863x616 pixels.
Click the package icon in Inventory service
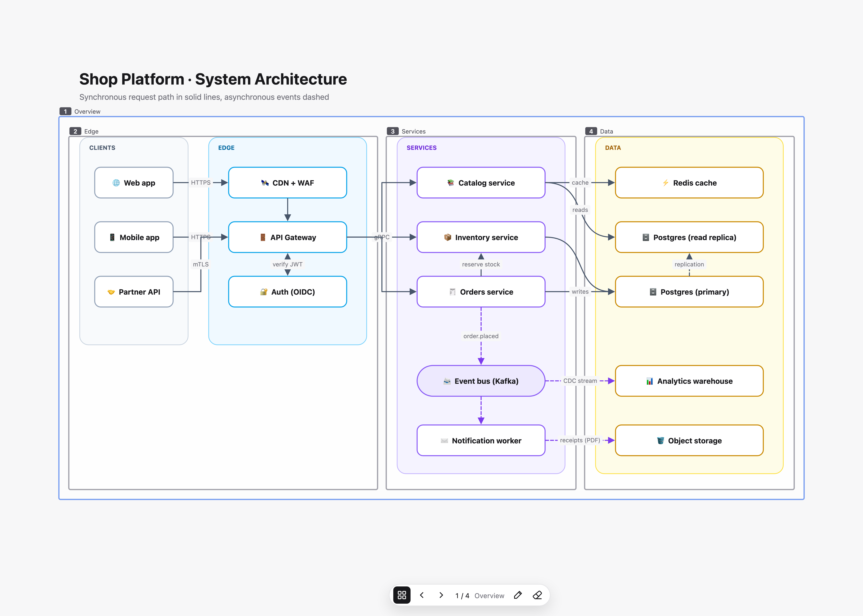(x=448, y=237)
